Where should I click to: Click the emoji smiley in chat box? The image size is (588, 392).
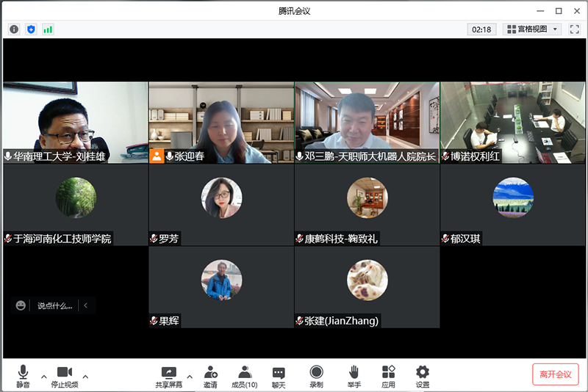(x=21, y=305)
